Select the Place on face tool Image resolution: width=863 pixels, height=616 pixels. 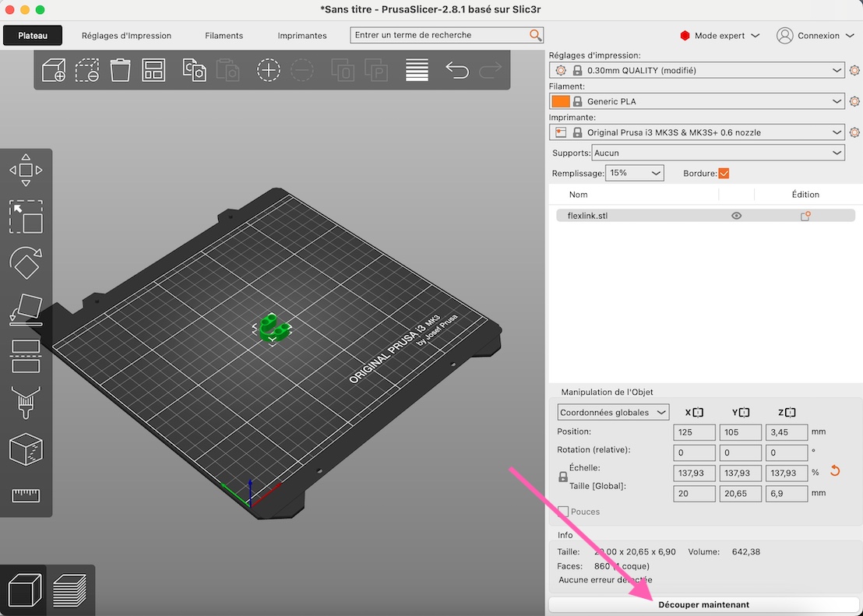coord(26,310)
